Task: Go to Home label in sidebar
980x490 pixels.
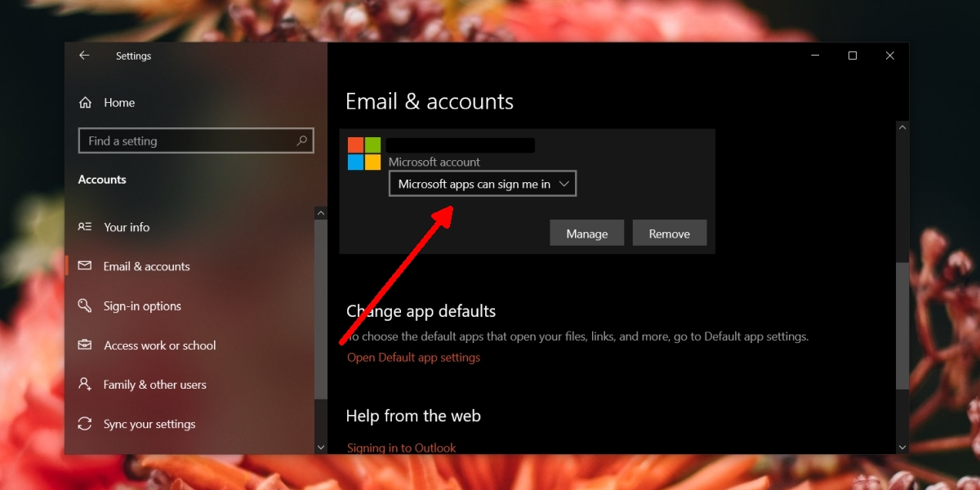Action: click(x=119, y=103)
